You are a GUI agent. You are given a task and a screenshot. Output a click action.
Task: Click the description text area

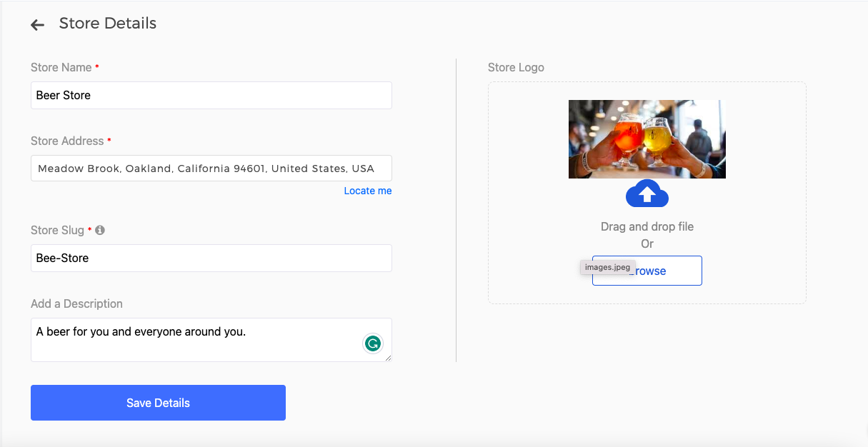point(211,340)
